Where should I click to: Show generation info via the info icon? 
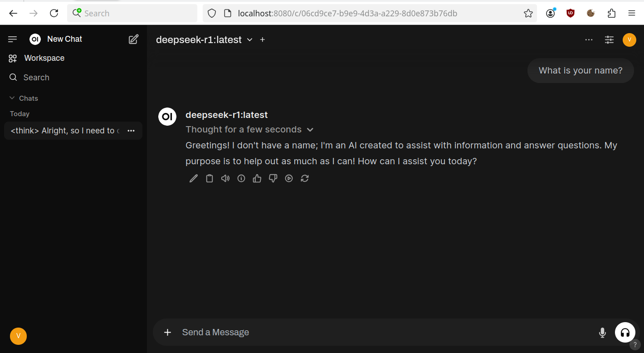pos(241,178)
